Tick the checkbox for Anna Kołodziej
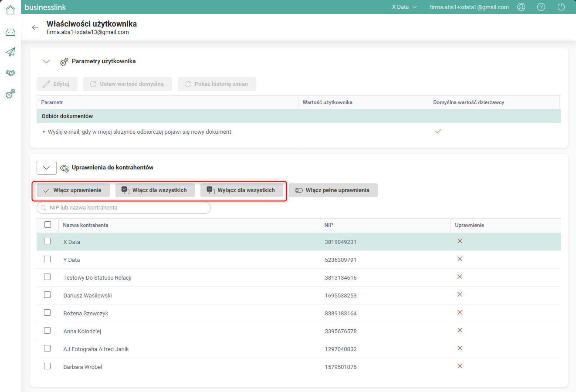The width and height of the screenshot is (576, 392). tap(47, 331)
